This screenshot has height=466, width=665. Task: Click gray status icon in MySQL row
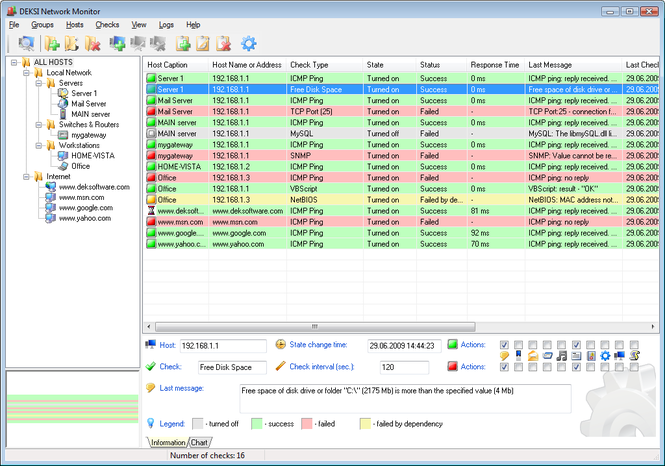click(151, 134)
